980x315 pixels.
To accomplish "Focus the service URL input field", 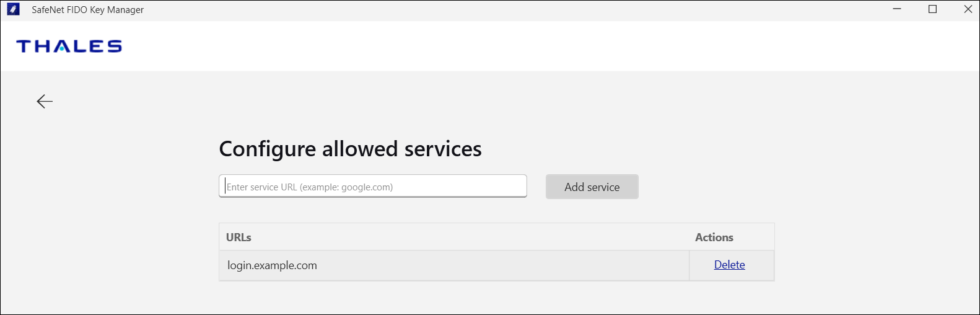I will 372,187.
